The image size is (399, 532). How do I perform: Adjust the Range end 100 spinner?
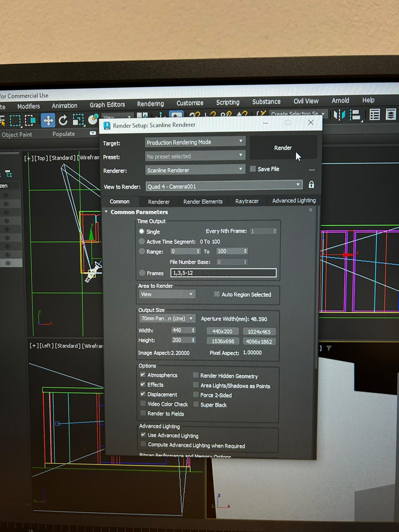point(245,251)
